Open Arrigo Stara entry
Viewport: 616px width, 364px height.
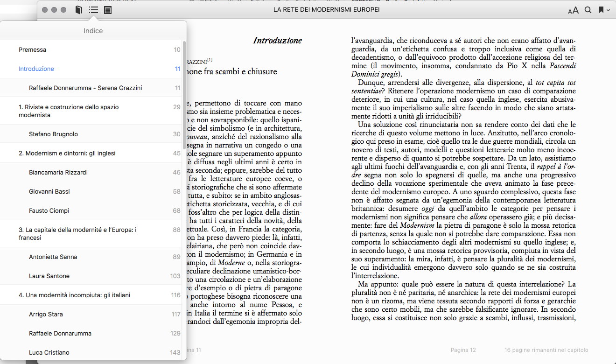91,314
